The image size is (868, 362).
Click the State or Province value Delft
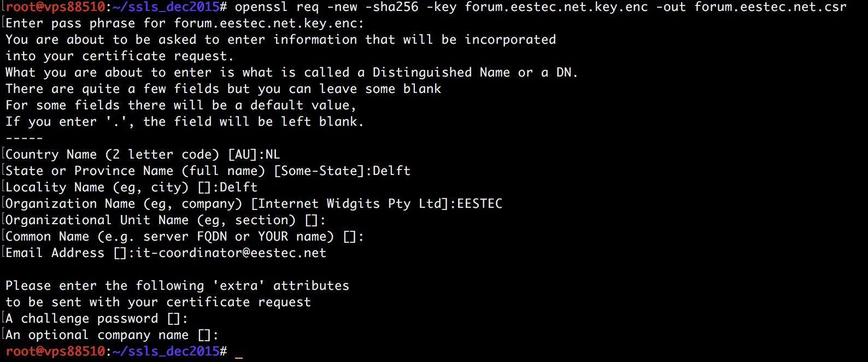(x=391, y=171)
